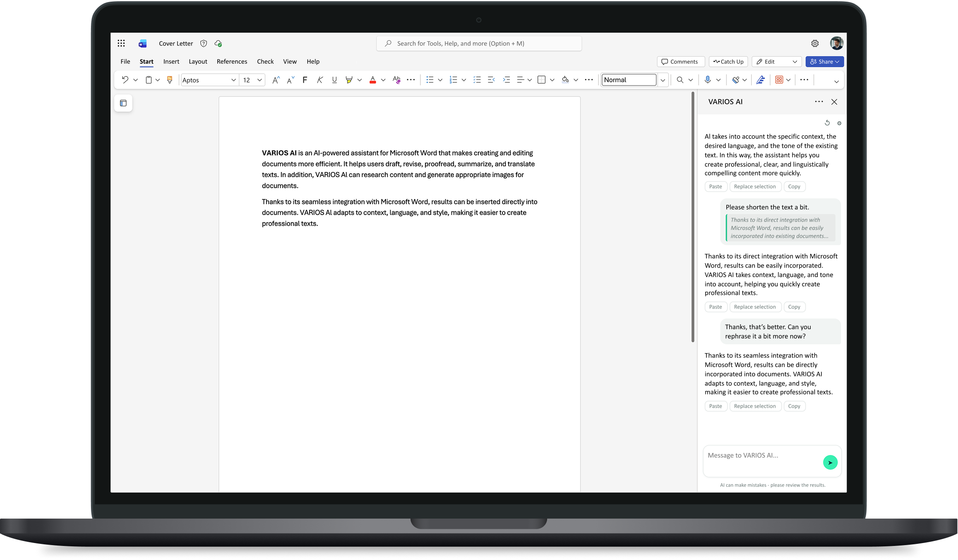The width and height of the screenshot is (958, 560).
Task: Switch to the View tab
Action: click(x=290, y=62)
